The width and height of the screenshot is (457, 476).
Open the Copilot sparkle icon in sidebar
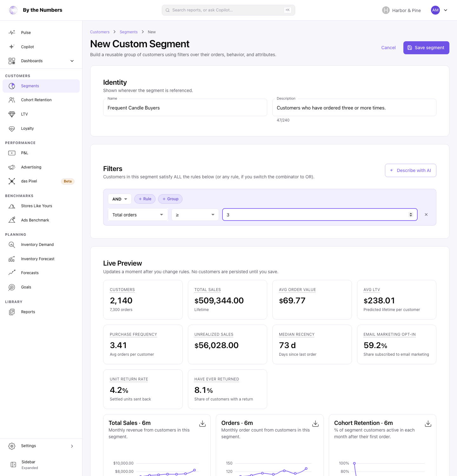click(12, 47)
